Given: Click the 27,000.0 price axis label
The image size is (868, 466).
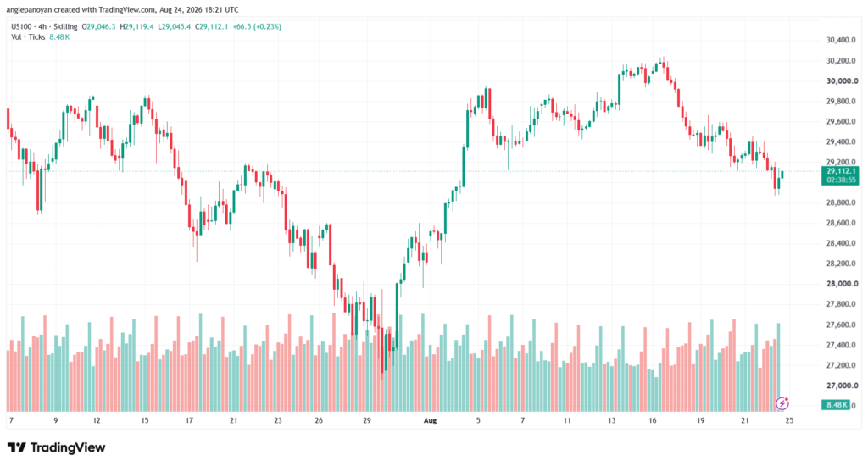Looking at the screenshot, I should (842, 386).
